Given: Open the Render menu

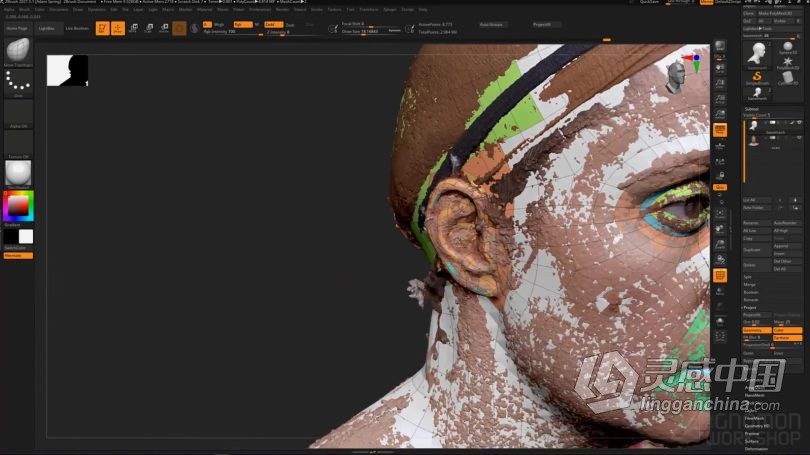Looking at the screenshot, I should [x=283, y=9].
